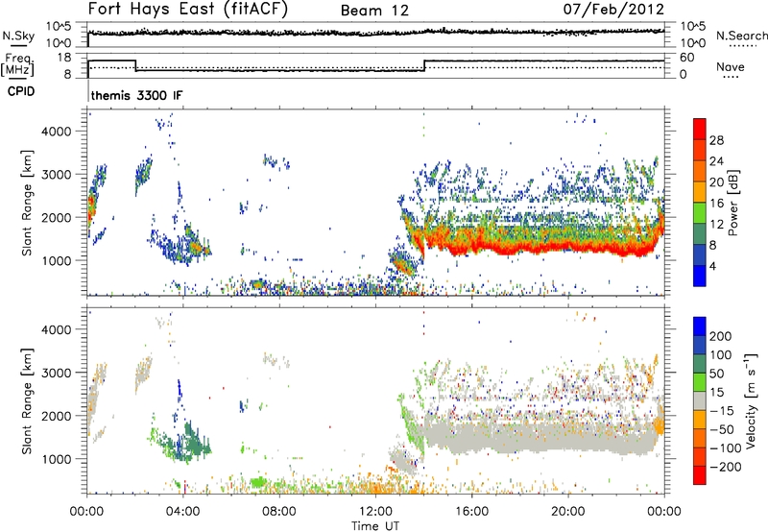Click the 'Velocity [m s-1]' colorbar label

point(750,400)
